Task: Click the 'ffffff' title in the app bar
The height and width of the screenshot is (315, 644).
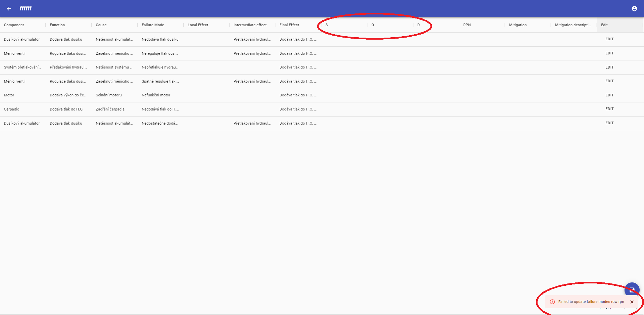Action: [x=26, y=9]
